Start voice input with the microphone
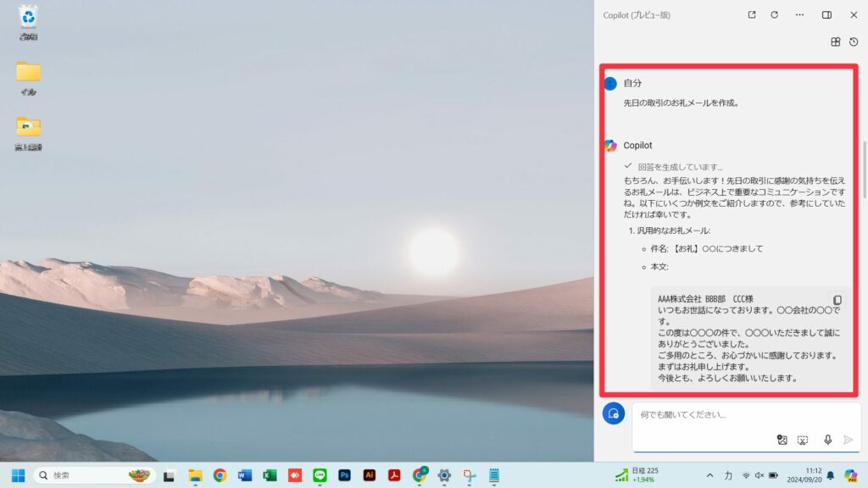The width and height of the screenshot is (868, 488). tap(826, 439)
